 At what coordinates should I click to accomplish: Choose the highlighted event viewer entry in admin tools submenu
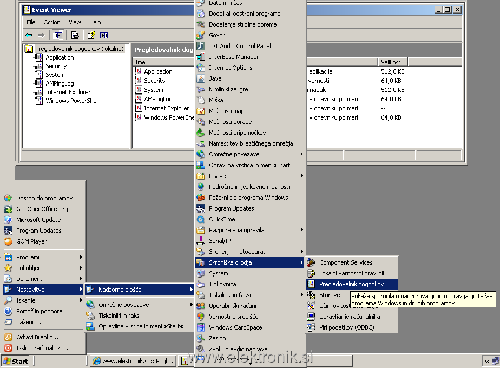[x=352, y=284]
